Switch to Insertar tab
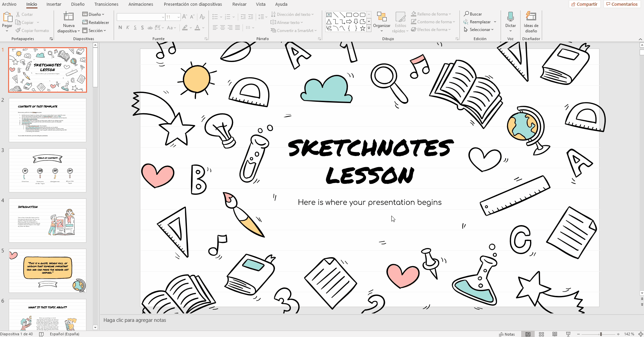The width and height of the screenshot is (644, 337). click(x=54, y=4)
